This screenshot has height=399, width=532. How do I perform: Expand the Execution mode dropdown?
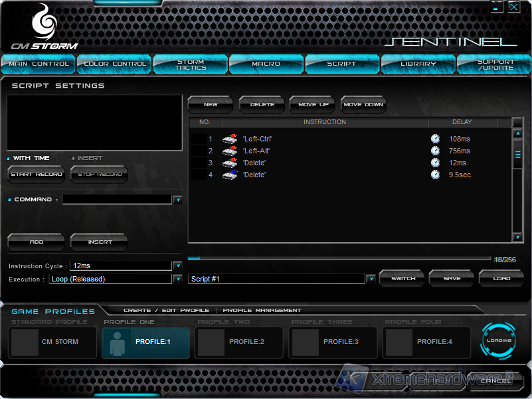pos(177,279)
